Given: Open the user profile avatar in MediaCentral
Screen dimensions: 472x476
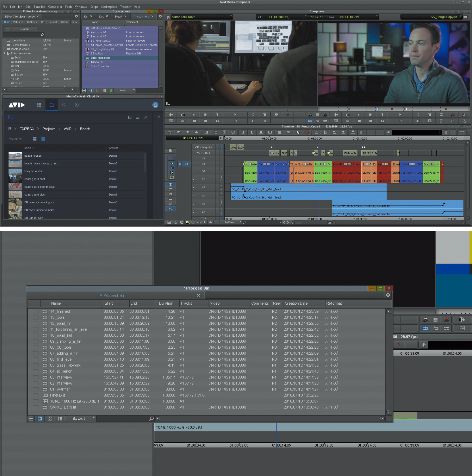Looking at the screenshot, I should [155, 105].
